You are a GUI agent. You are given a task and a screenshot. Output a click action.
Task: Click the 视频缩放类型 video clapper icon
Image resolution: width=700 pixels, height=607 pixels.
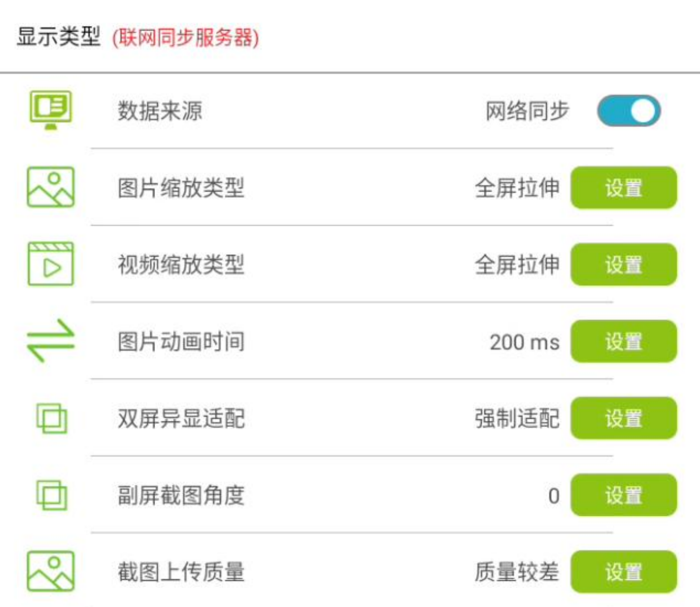point(51,264)
